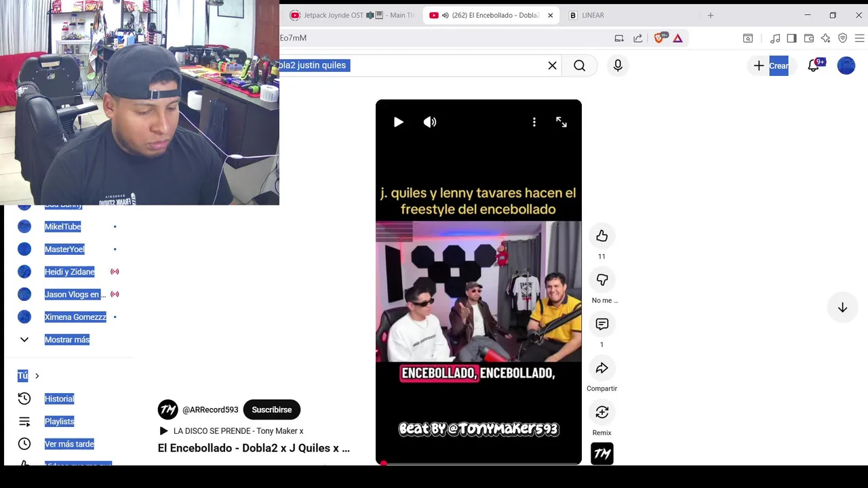Viewport: 868px width, 488px height.
Task: Open the @ARRecord593 channel name
Action: (x=210, y=410)
